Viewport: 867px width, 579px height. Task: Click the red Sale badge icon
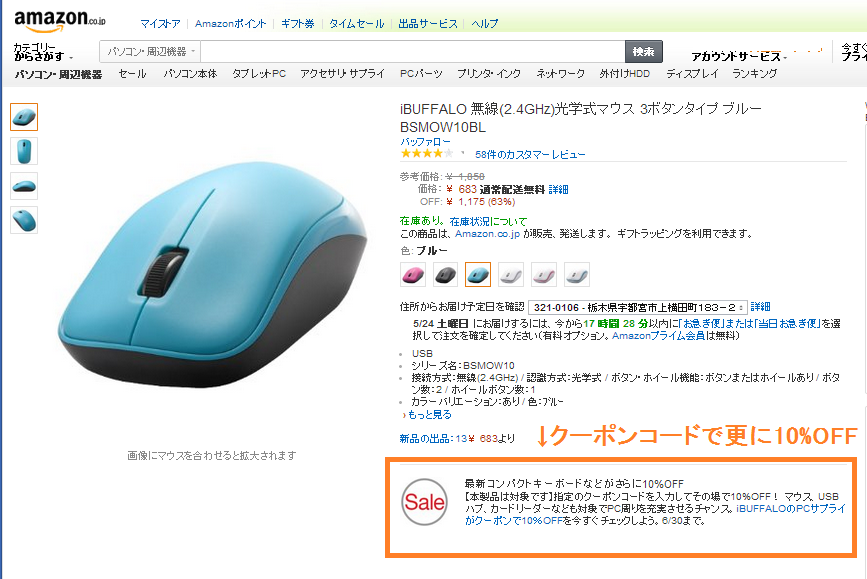tap(424, 502)
